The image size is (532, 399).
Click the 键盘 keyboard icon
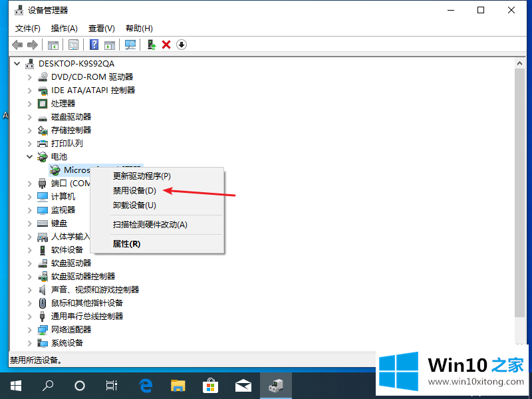[x=43, y=223]
